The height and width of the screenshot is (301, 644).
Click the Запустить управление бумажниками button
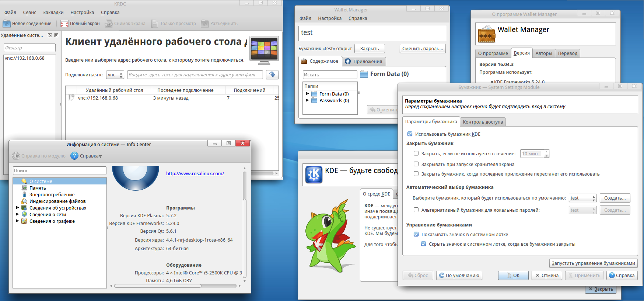(593, 263)
